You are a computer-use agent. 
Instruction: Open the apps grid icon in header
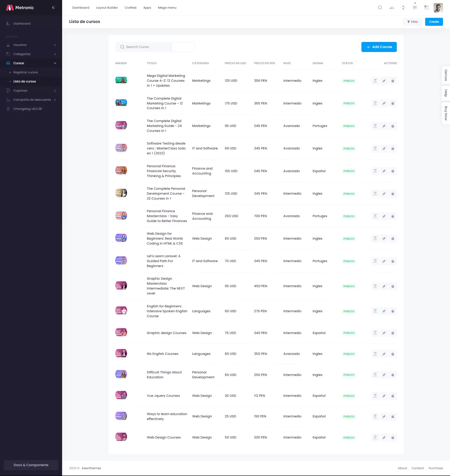click(x=427, y=8)
